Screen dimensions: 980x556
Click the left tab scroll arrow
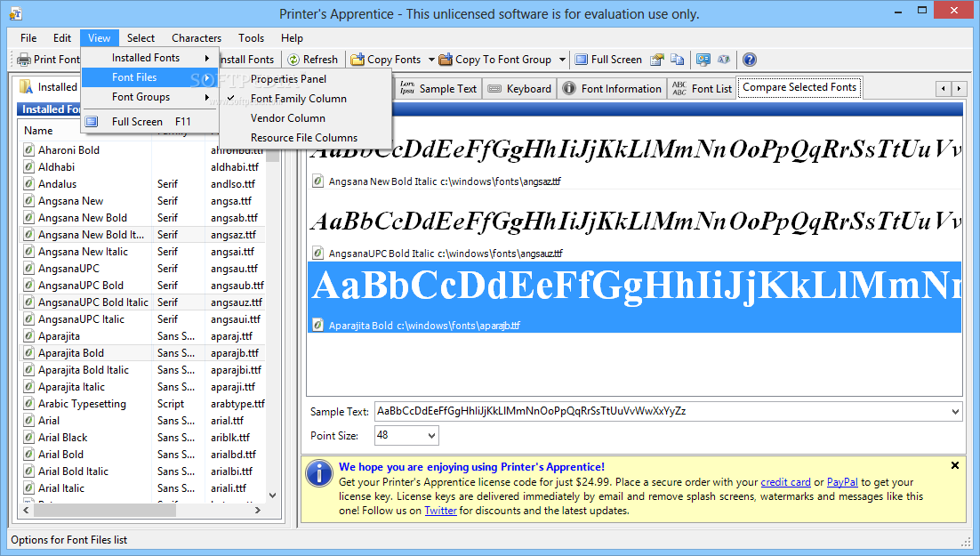(944, 89)
